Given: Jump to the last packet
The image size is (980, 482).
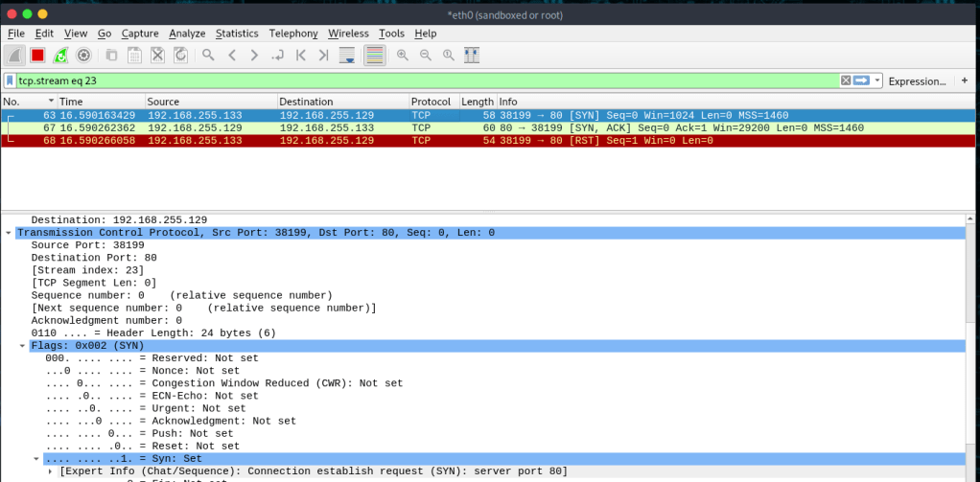Looking at the screenshot, I should click(324, 56).
